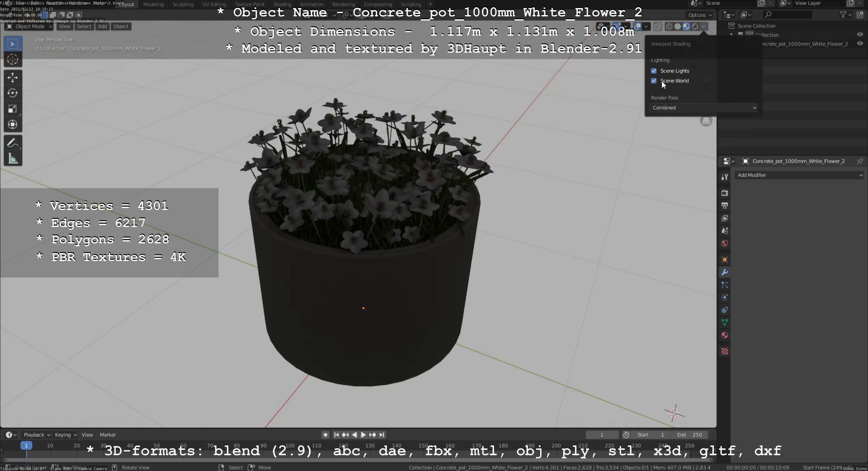This screenshot has height=471, width=868.
Task: Open View Layer Properties tab
Action: 725,218
